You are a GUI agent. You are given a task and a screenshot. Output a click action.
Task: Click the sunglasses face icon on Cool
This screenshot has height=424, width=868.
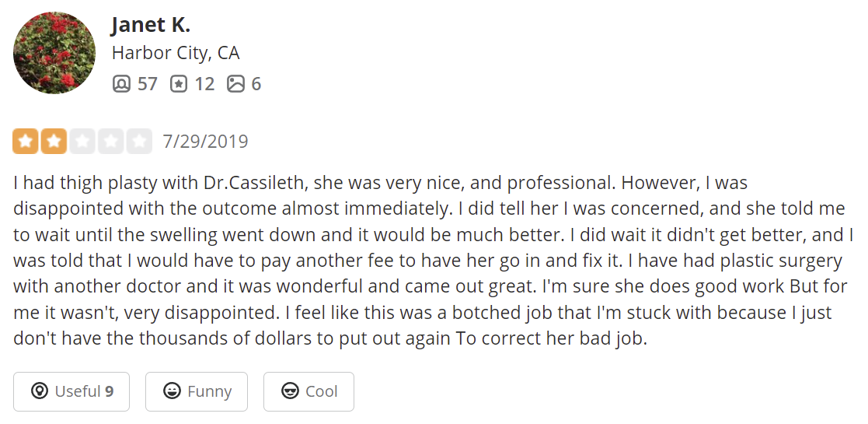pos(290,391)
